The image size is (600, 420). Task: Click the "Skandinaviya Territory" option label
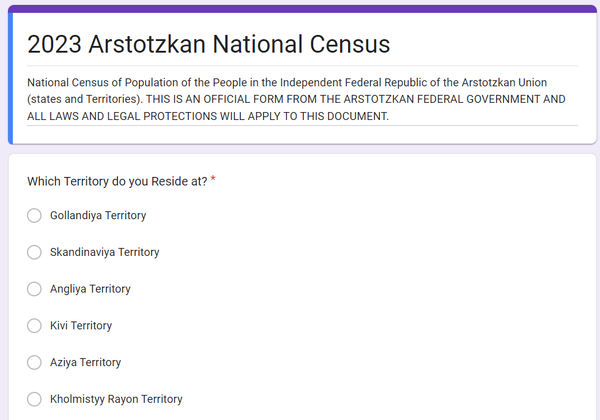click(x=104, y=252)
